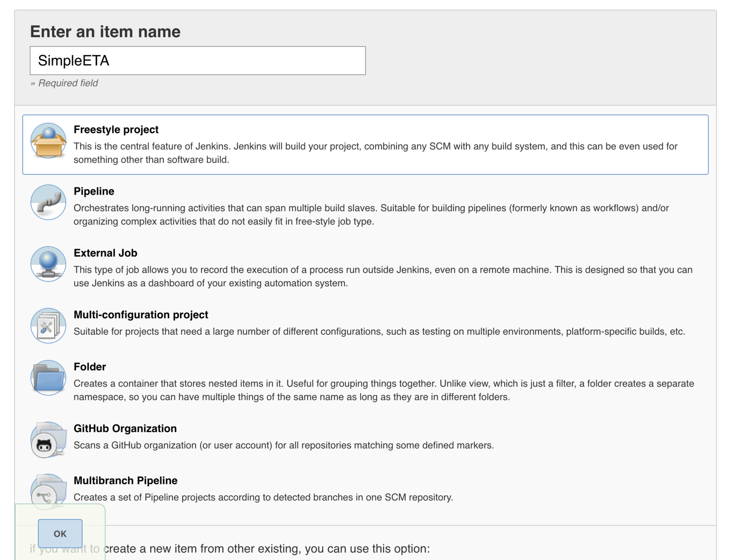This screenshot has height=560, width=734.
Task: Click the 'Enter an item name' heading
Action: [105, 32]
